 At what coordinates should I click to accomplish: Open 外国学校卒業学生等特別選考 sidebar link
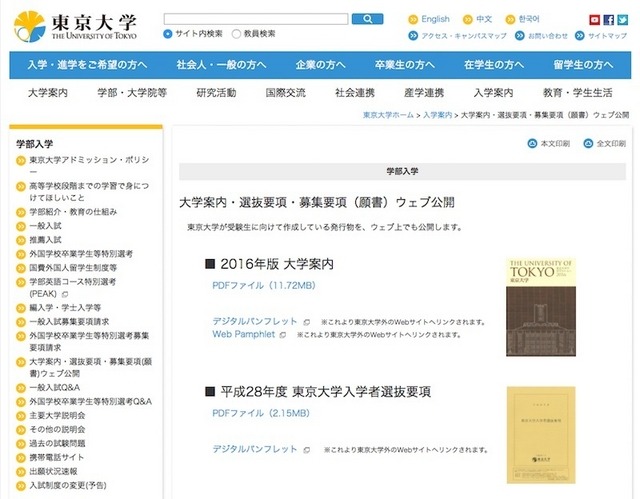click(81, 254)
